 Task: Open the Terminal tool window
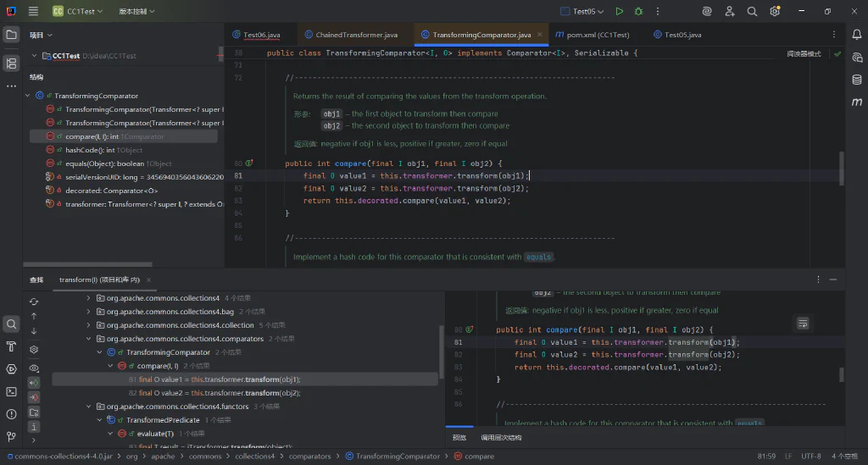click(x=11, y=391)
